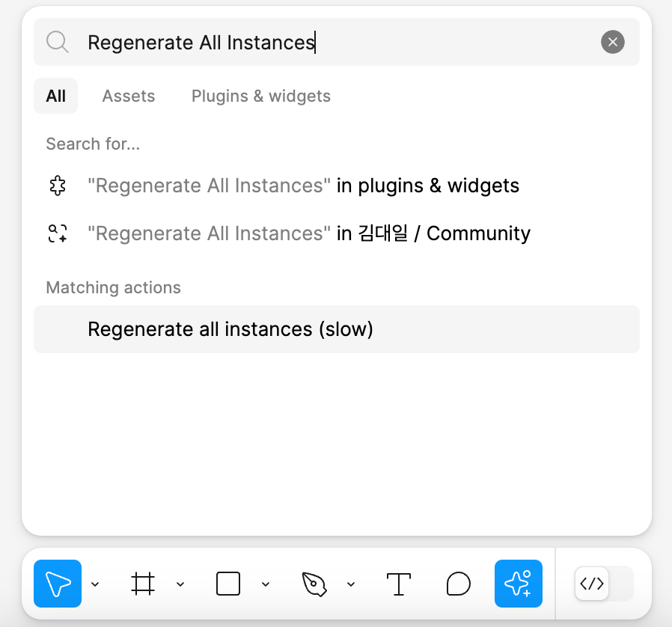The width and height of the screenshot is (672, 627).
Task: Switch to the Plugins & widgets tab
Action: pos(261,96)
